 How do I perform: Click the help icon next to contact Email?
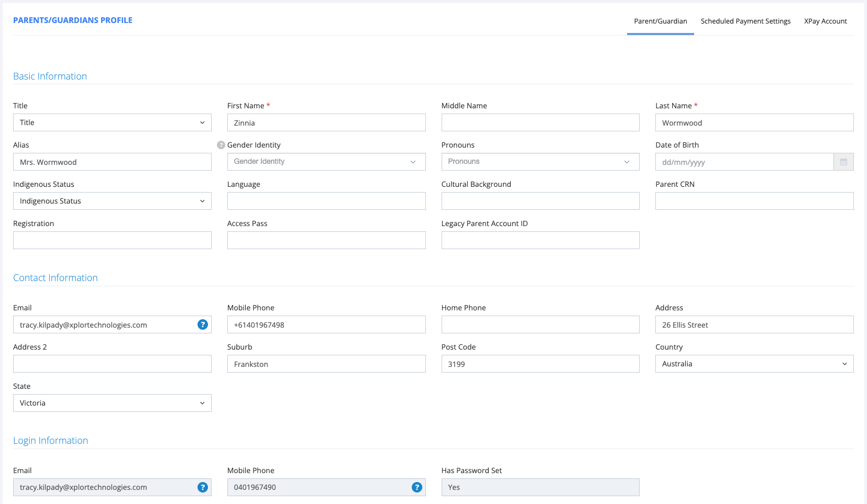click(x=202, y=324)
